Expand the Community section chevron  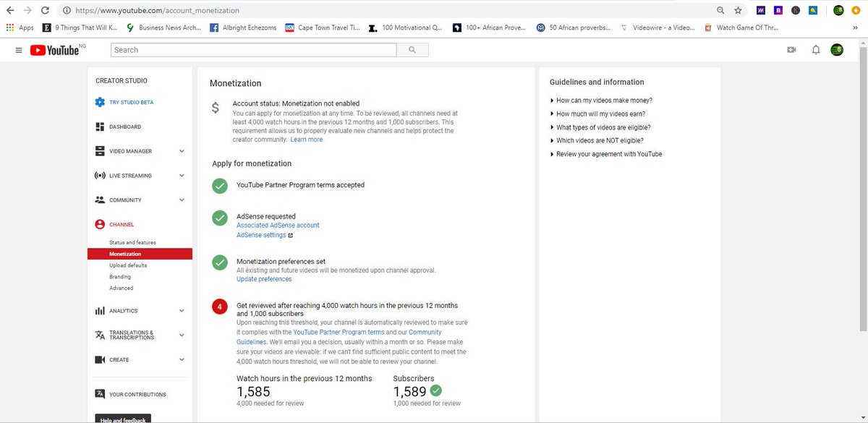coord(182,200)
